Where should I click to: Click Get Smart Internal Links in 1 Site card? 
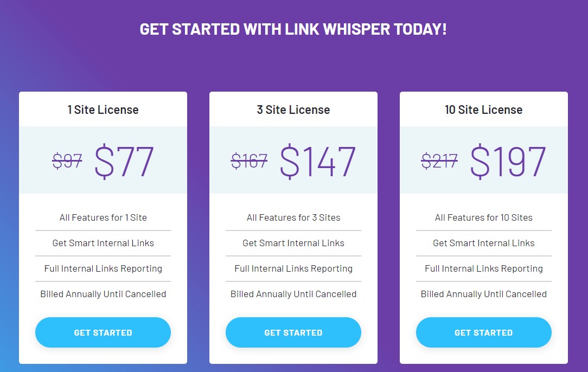pos(103,243)
